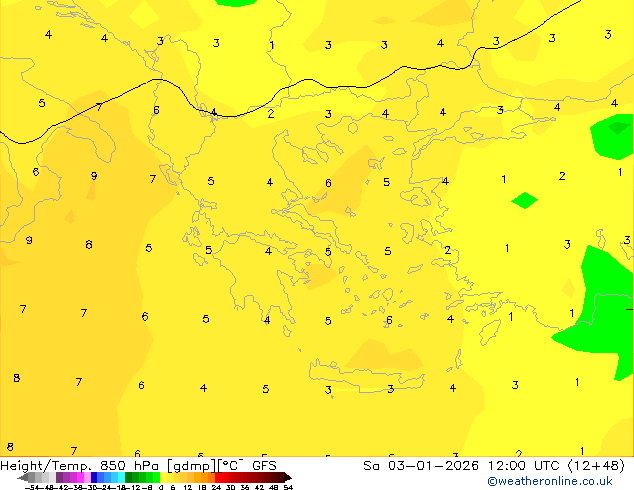Click the 54 label at legend's right end
Image resolution: width=634 pixels, height=490 pixels.
tap(288, 487)
